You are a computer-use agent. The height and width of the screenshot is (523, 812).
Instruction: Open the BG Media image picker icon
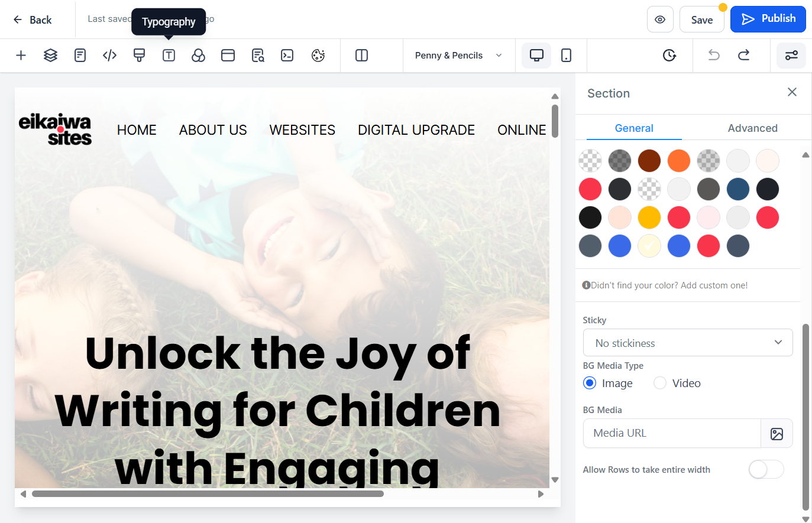pos(777,434)
